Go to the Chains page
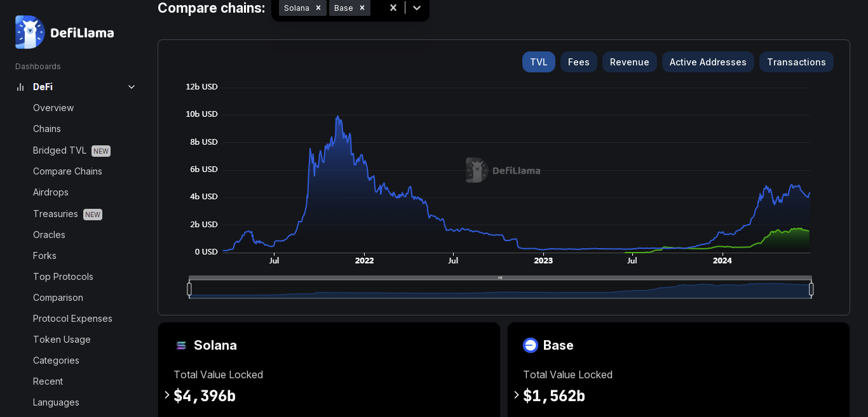 47,129
